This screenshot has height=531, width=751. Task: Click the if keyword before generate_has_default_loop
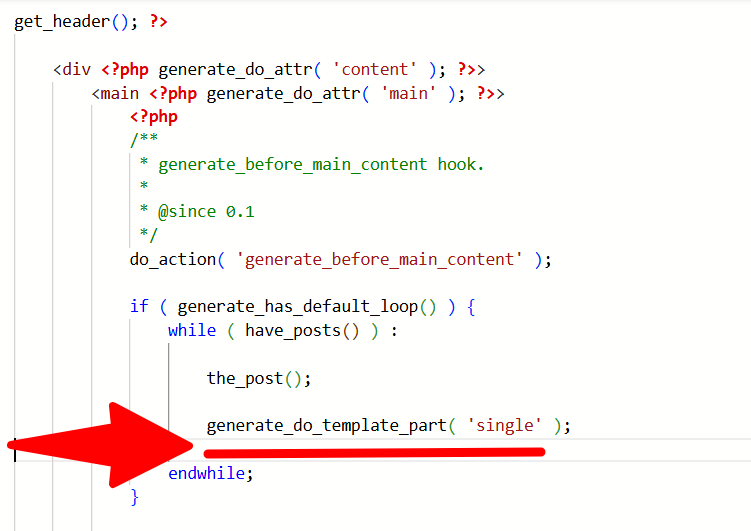point(139,306)
